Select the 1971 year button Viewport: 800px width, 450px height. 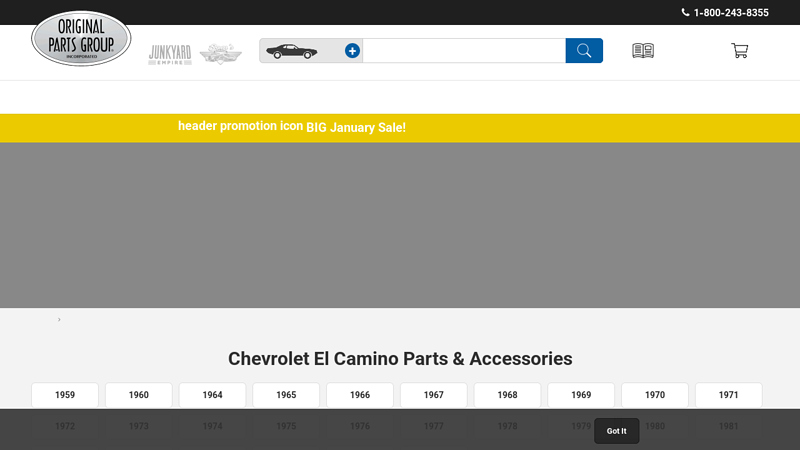pyautogui.click(x=729, y=395)
